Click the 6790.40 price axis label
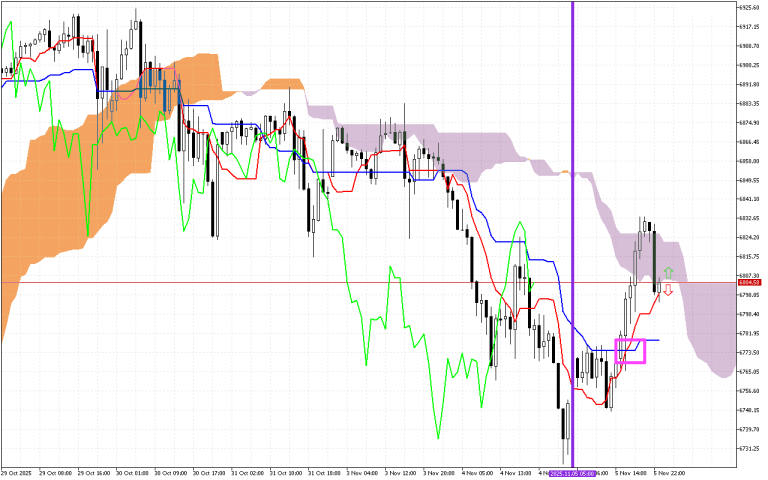Image resolution: width=768 pixels, height=480 pixels. click(750, 314)
